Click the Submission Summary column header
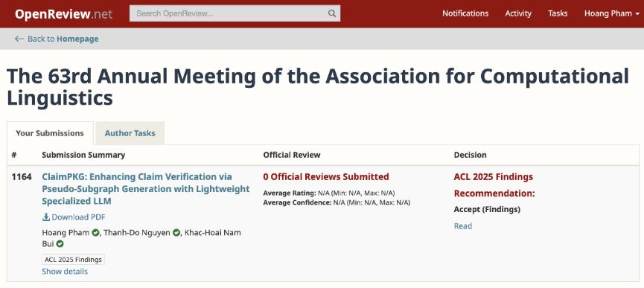This screenshot has height=288, width=644. click(83, 155)
